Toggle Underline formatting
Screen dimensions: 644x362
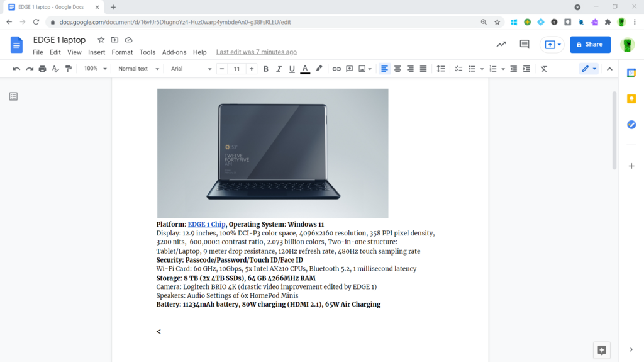[x=292, y=69]
